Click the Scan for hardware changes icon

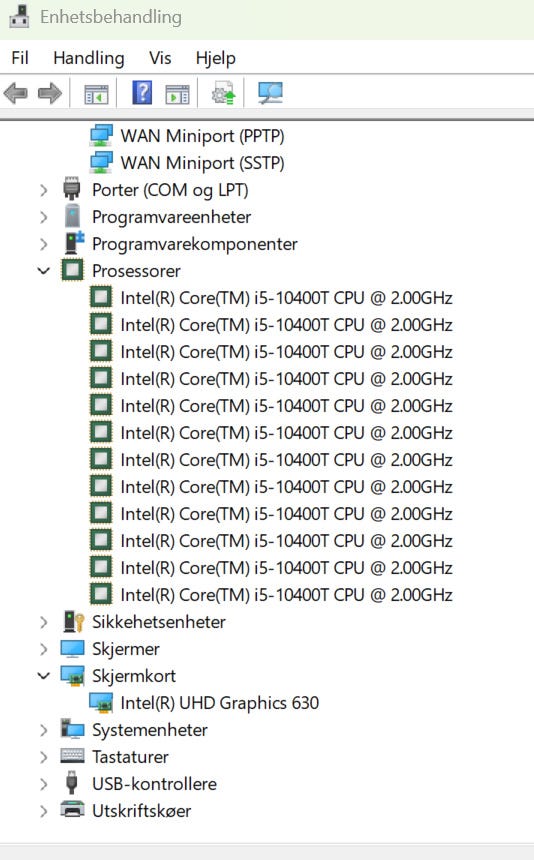coord(270,93)
